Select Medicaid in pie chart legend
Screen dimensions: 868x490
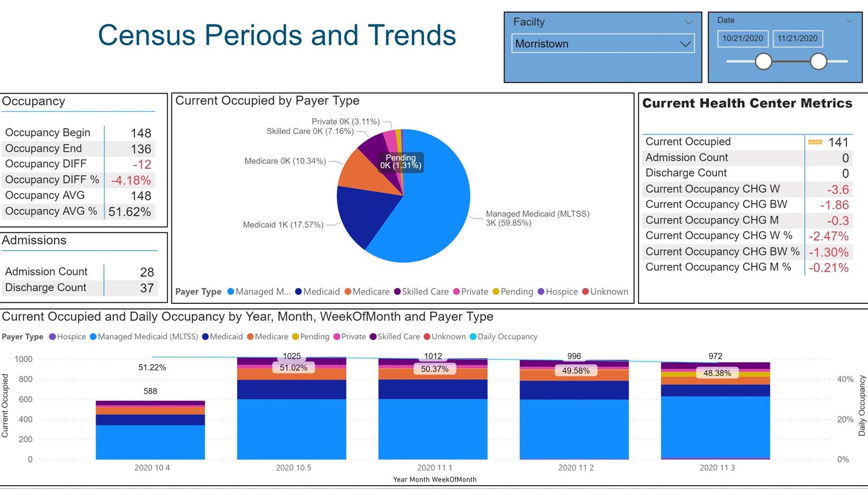coord(321,292)
